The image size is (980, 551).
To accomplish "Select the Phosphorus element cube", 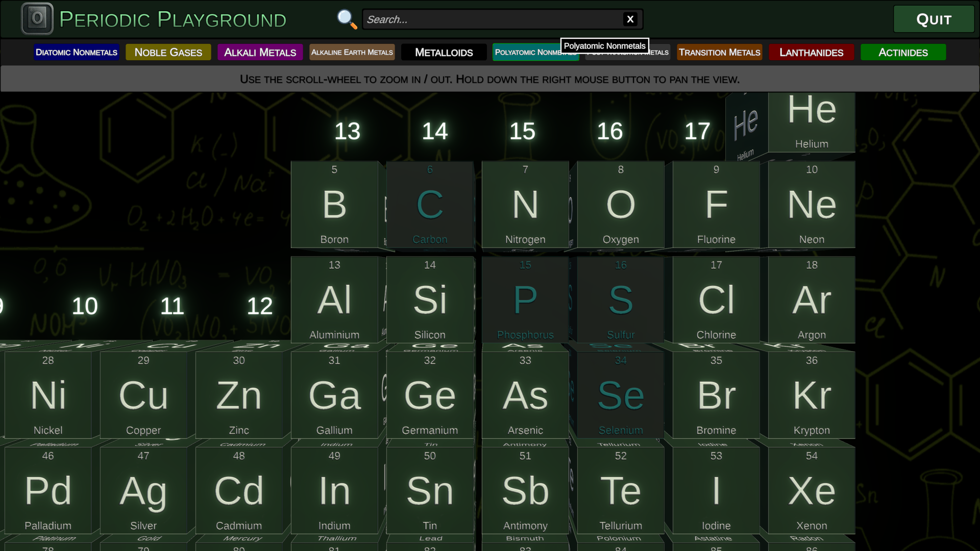I will 525,300.
